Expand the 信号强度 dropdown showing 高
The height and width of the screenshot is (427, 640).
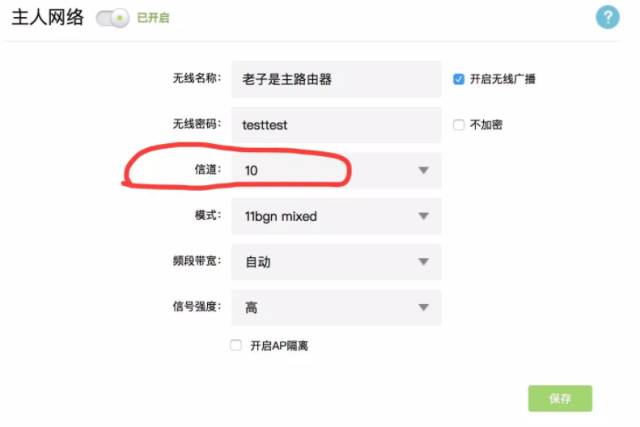click(x=336, y=307)
